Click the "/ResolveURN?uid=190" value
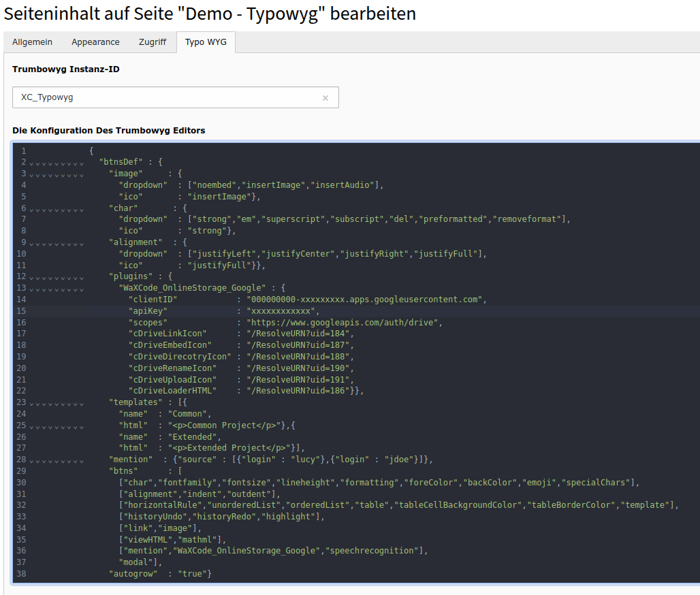Image resolution: width=700 pixels, height=595 pixels. [298, 368]
